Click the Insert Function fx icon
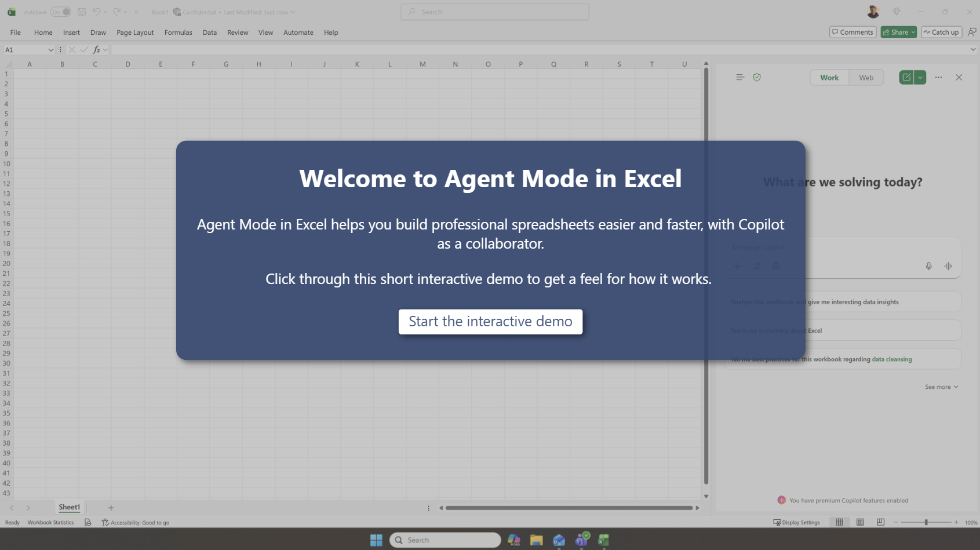The image size is (980, 550). [97, 50]
